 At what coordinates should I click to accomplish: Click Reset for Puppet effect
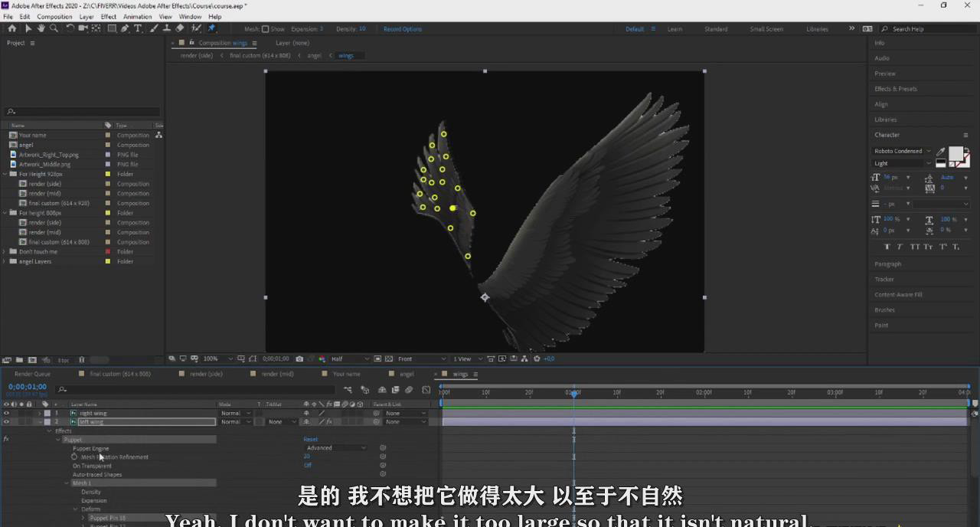pyautogui.click(x=310, y=440)
